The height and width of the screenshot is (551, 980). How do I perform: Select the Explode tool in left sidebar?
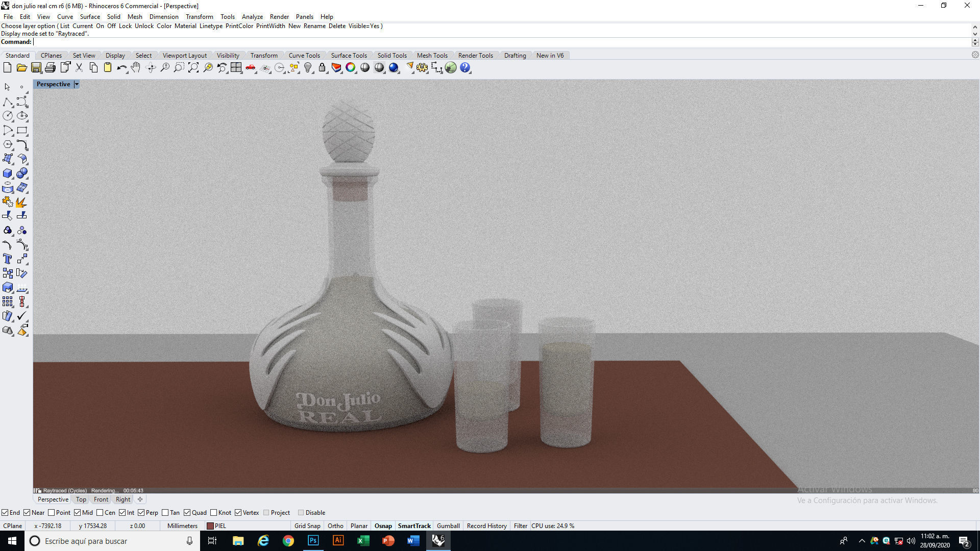(x=22, y=202)
